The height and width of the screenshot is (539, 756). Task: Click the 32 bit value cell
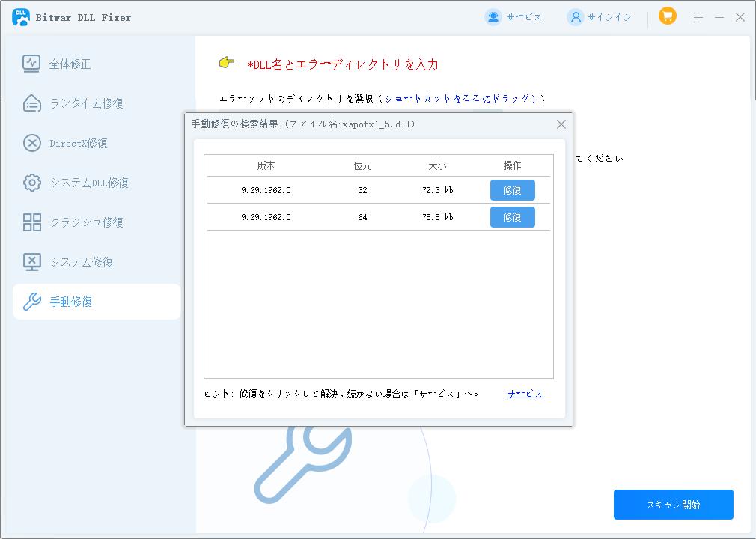click(362, 190)
